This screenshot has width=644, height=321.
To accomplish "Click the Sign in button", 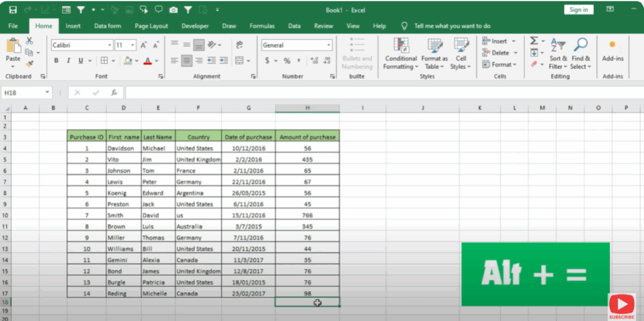I will coord(579,9).
